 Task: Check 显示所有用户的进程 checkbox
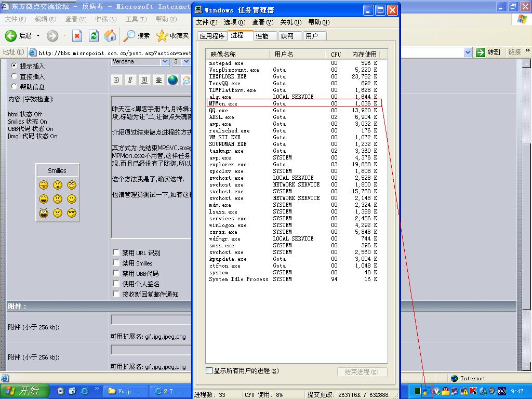(x=209, y=371)
